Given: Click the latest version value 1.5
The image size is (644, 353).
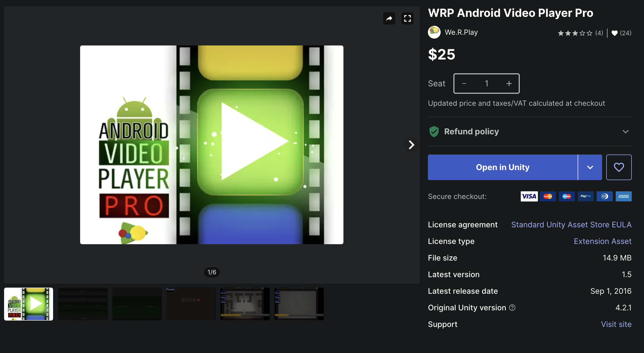Looking at the screenshot, I should click(x=627, y=275).
